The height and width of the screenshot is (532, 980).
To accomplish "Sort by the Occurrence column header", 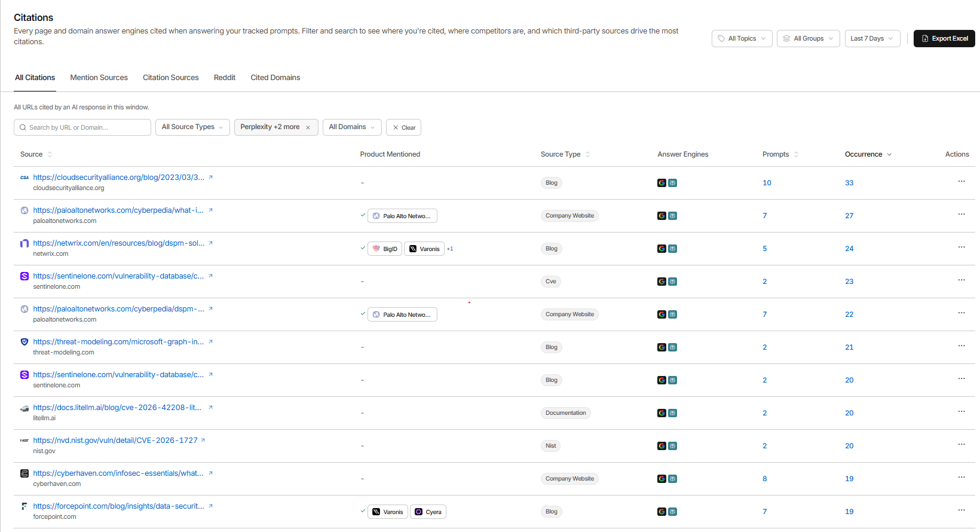I will pos(868,154).
